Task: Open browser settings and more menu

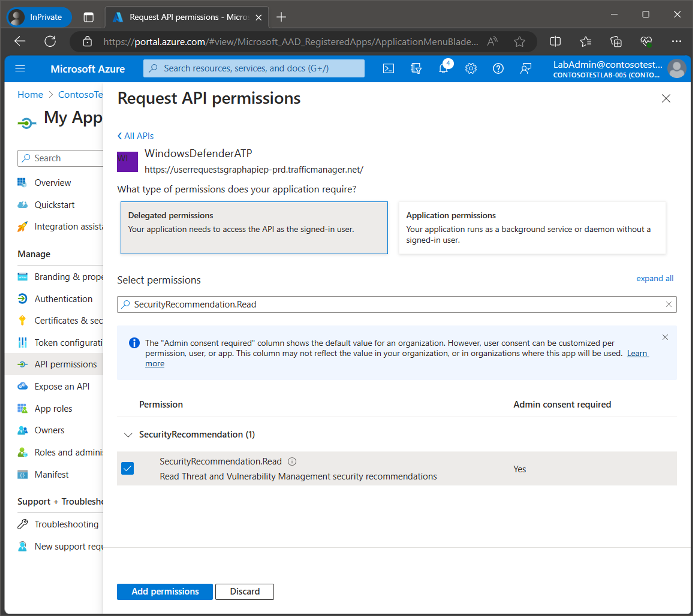Action: [676, 41]
